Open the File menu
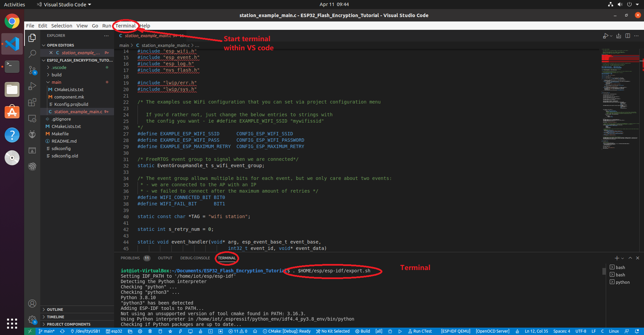644x335 pixels. [30, 26]
